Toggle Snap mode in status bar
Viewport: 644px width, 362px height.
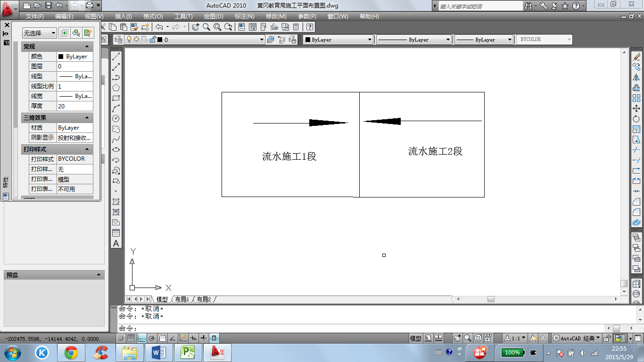tap(121, 338)
